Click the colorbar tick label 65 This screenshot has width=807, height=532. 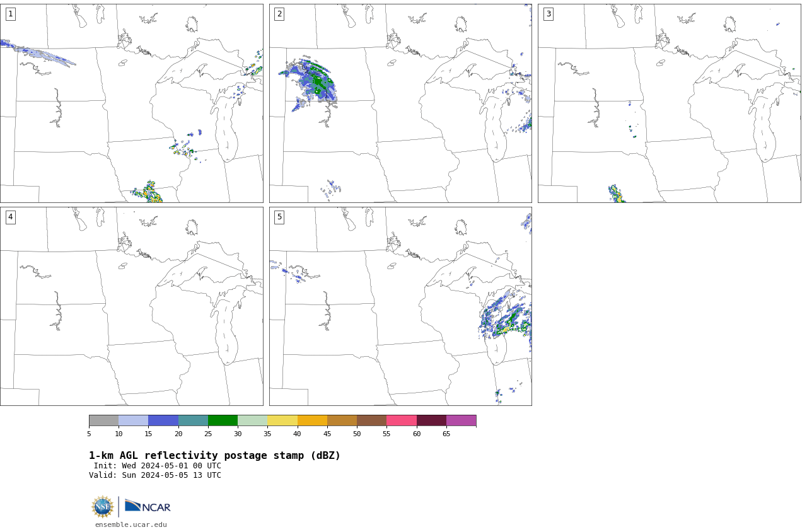point(446,434)
